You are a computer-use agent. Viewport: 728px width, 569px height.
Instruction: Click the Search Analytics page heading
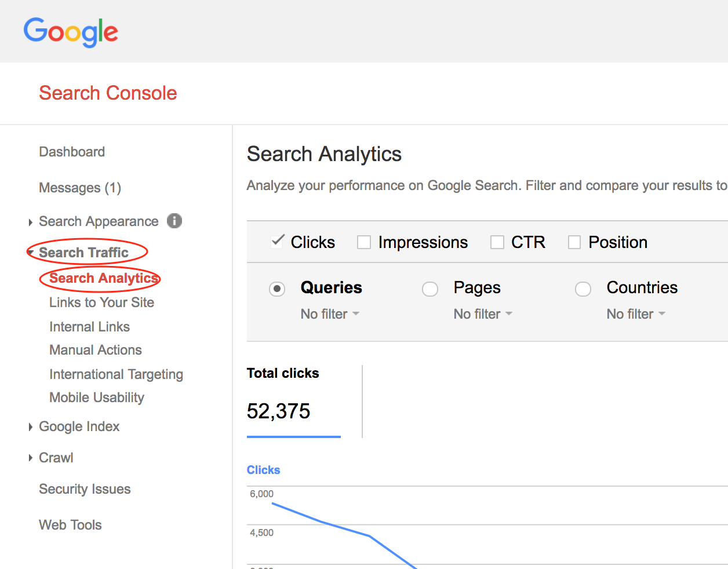tap(324, 154)
